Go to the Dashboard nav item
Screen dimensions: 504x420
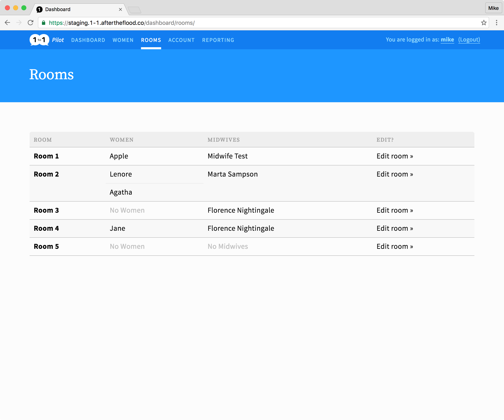coord(88,40)
